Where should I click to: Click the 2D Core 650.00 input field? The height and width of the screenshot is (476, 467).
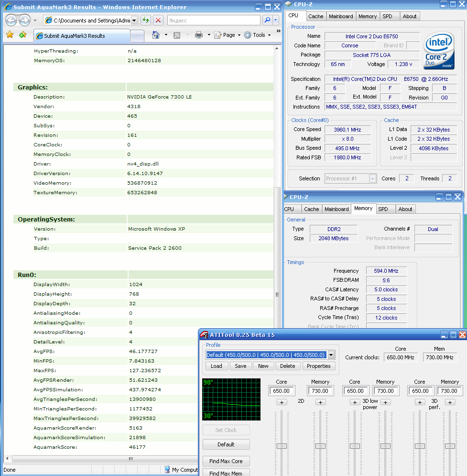click(x=282, y=391)
